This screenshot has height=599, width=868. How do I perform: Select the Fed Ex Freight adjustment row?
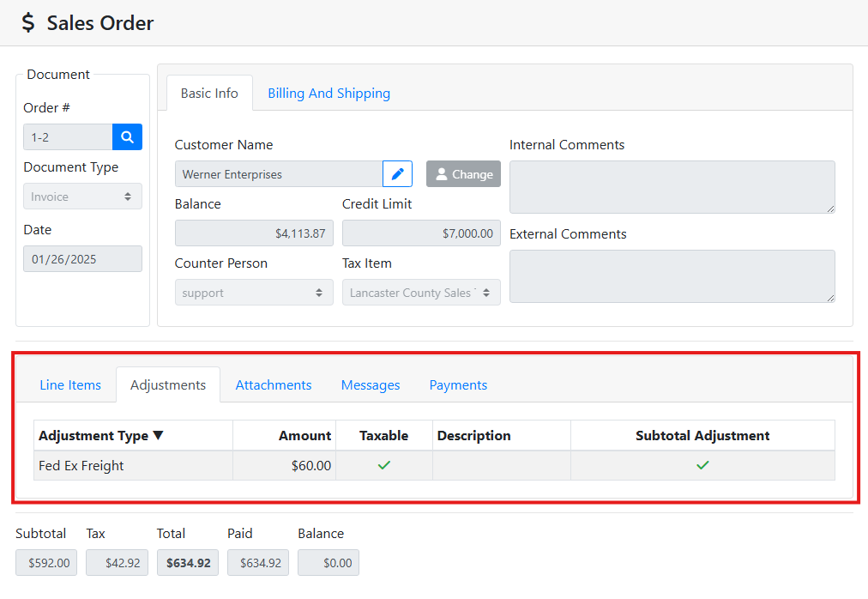(134, 466)
